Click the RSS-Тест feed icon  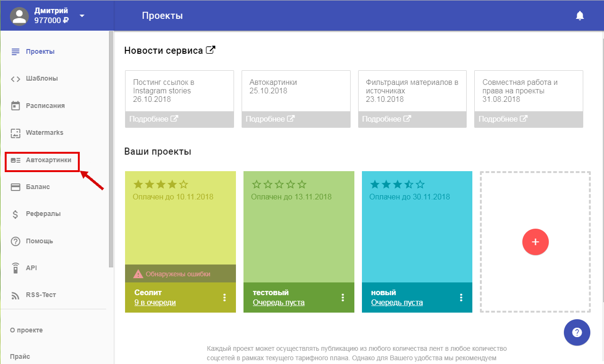(x=16, y=295)
